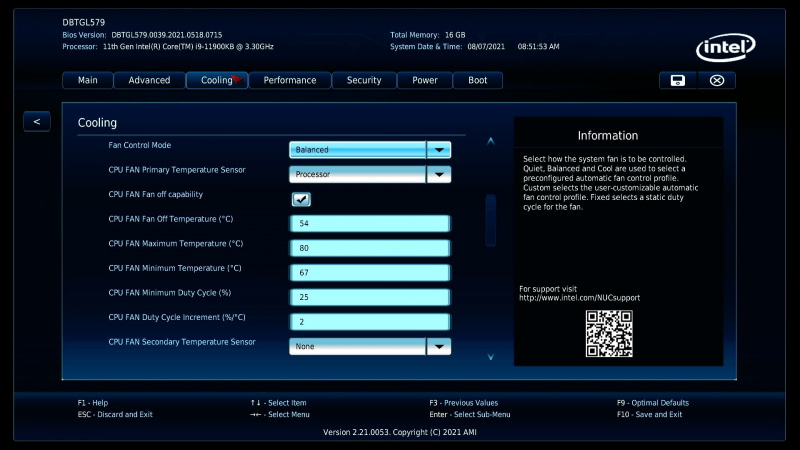Image resolution: width=800 pixels, height=450 pixels.
Task: Click the Fan Control Mode label
Action: (x=140, y=145)
